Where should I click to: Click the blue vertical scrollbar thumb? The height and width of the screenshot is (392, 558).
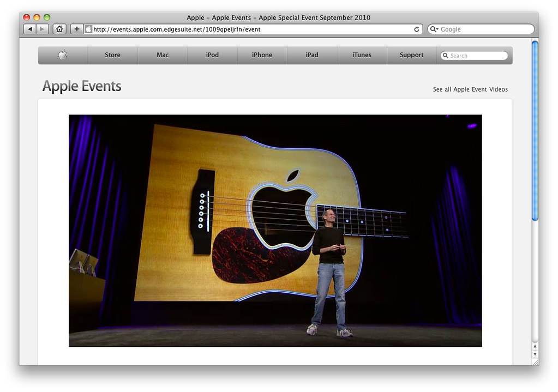535,130
